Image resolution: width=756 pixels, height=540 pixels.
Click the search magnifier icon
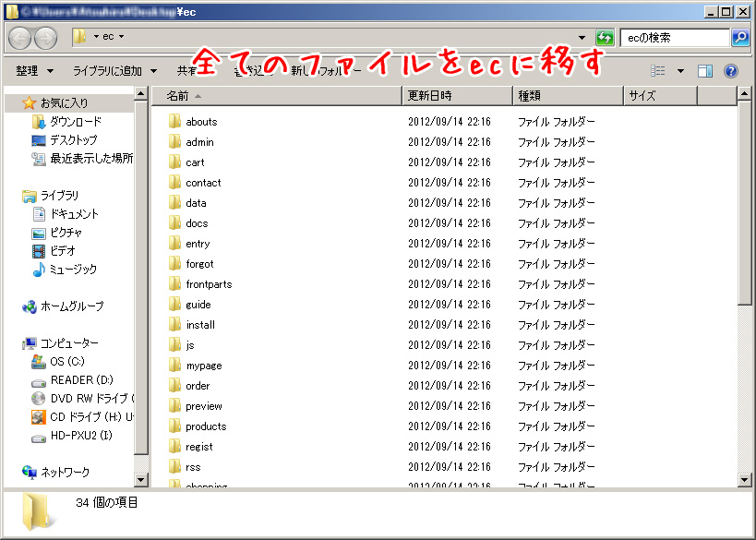pos(739,38)
